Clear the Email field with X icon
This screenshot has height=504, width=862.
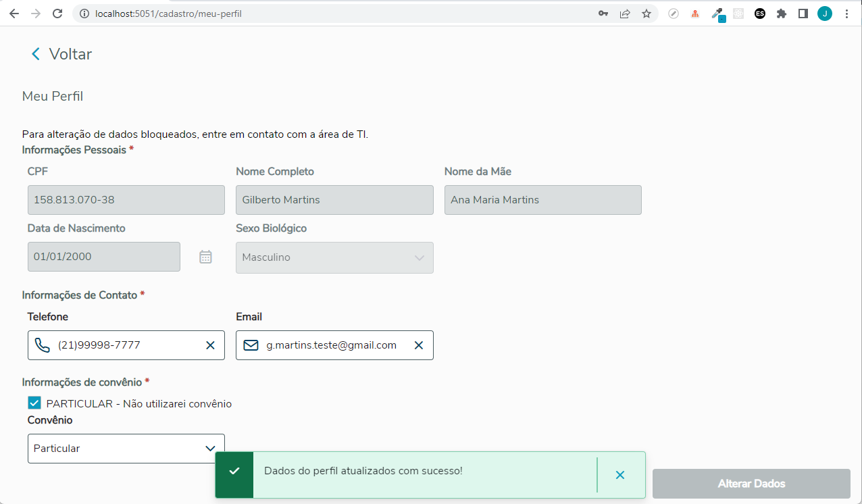tap(419, 345)
